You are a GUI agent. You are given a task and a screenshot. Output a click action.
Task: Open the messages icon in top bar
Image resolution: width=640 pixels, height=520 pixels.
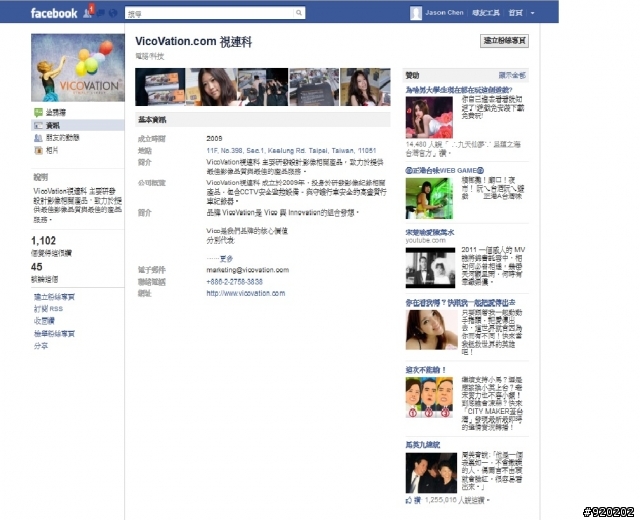pyautogui.click(x=100, y=13)
